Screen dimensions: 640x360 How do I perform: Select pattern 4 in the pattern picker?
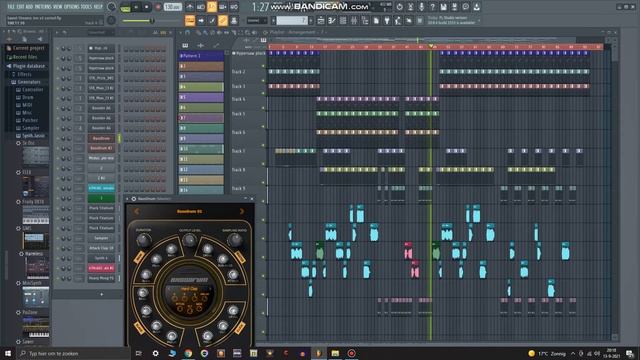click(201, 87)
